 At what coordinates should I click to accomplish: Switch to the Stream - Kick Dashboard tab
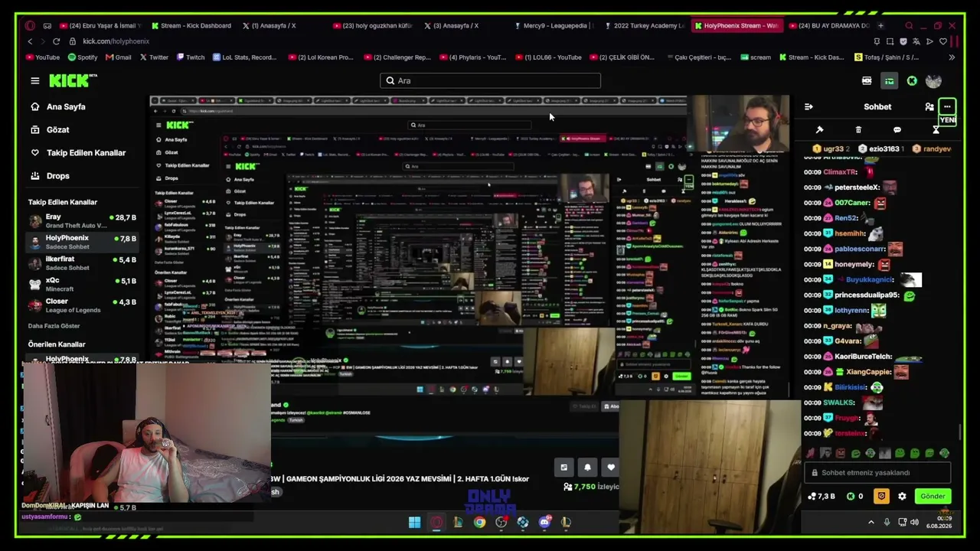click(191, 25)
